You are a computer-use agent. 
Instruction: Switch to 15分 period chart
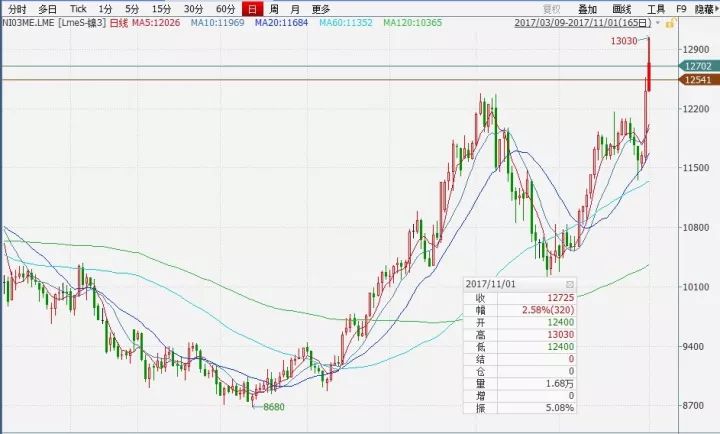161,8
